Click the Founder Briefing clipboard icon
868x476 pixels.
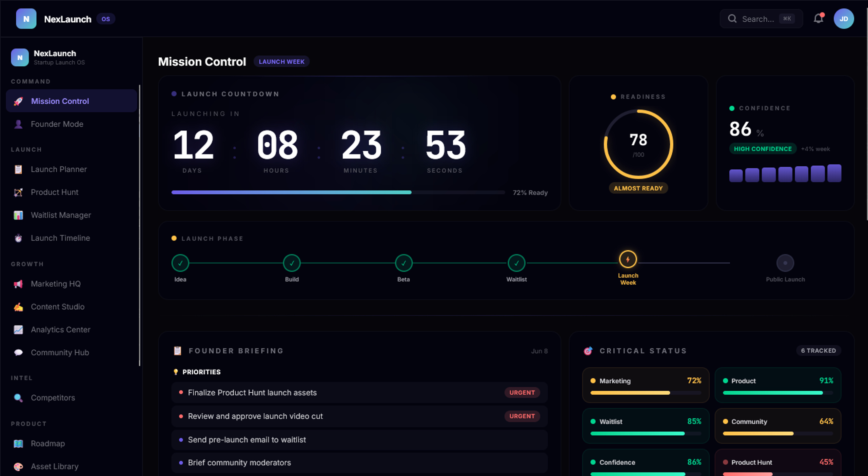177,351
